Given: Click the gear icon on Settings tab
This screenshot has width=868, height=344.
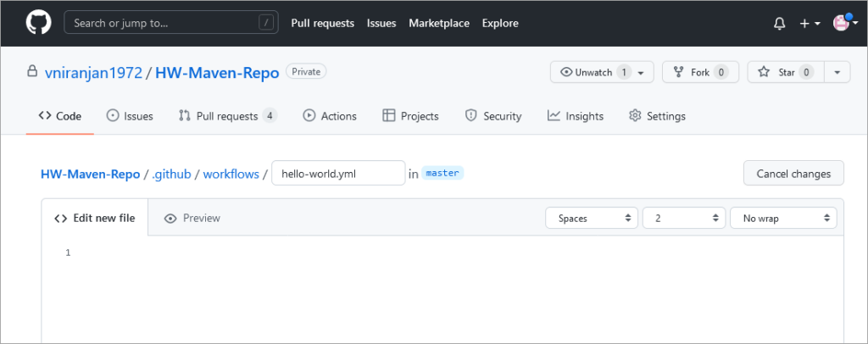Looking at the screenshot, I should point(635,115).
